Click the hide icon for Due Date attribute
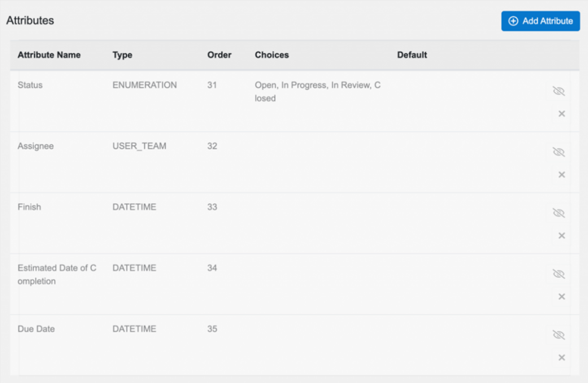588x383 pixels. point(559,334)
